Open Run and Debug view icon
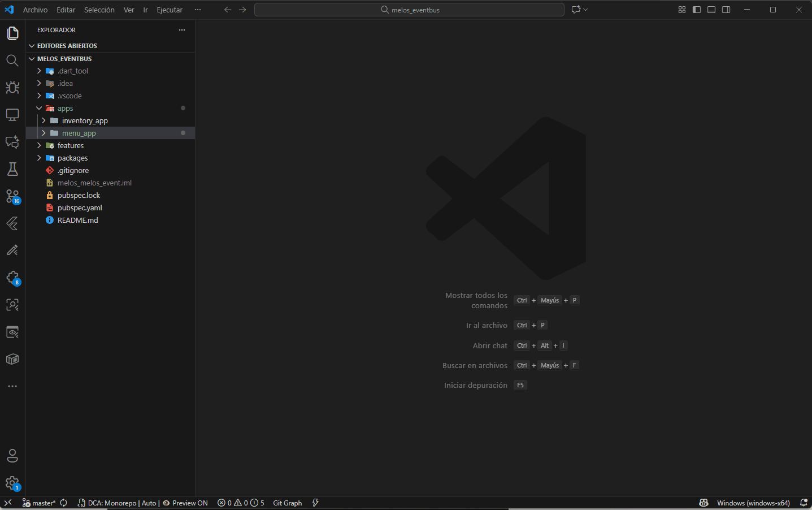This screenshot has height=510, width=812. tap(12, 88)
